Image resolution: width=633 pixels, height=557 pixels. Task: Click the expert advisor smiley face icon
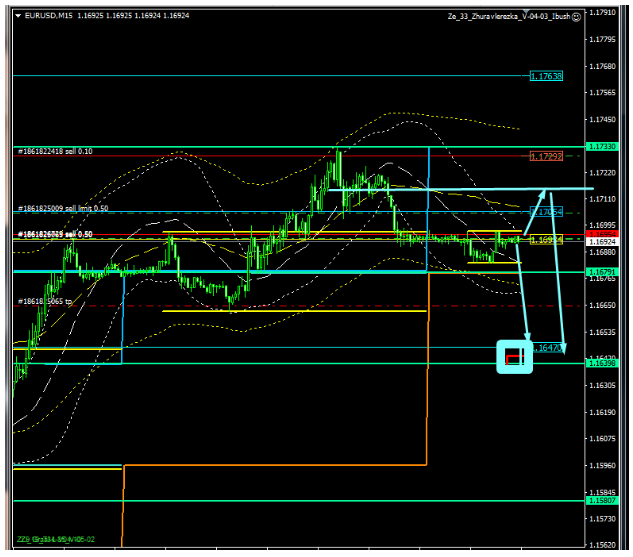point(578,16)
